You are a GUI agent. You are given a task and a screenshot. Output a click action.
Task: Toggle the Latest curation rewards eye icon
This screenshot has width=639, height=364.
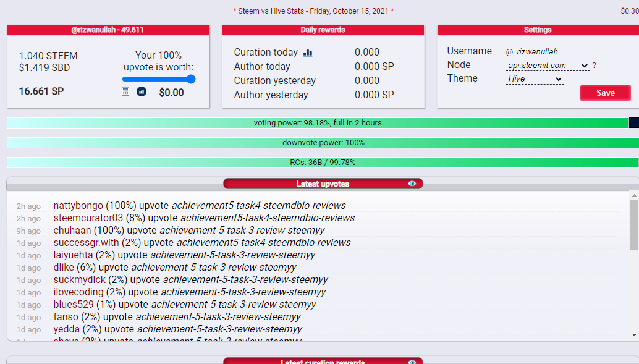[412, 362]
